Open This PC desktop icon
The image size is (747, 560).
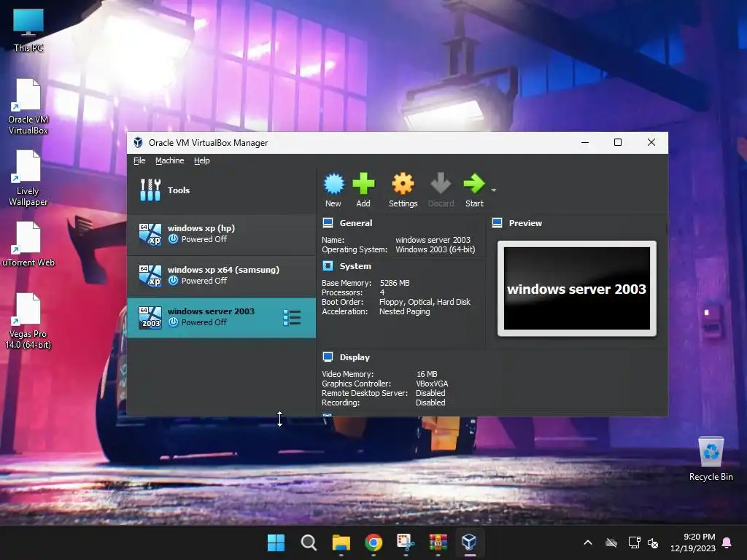[x=28, y=31]
